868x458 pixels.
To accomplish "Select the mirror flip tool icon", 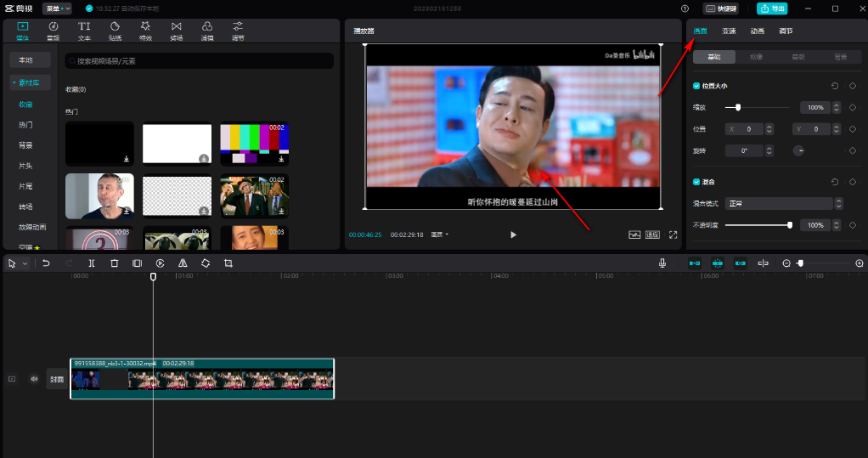I will (x=183, y=263).
